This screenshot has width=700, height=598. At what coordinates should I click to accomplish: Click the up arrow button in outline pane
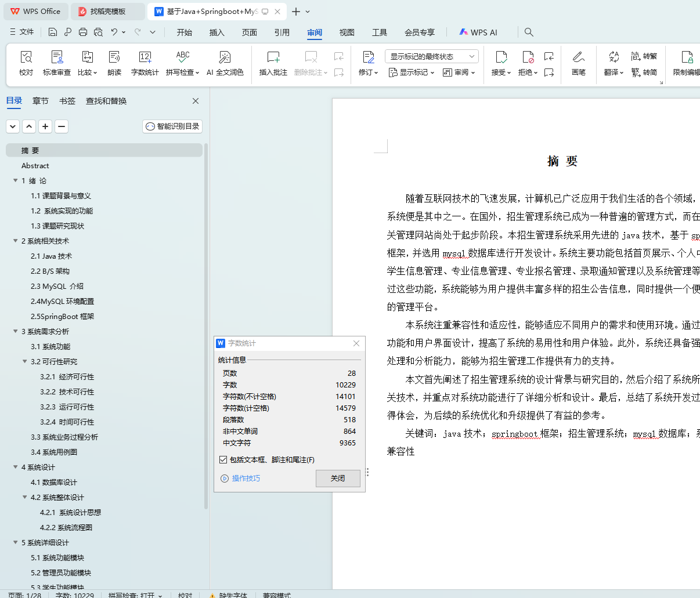click(x=29, y=126)
